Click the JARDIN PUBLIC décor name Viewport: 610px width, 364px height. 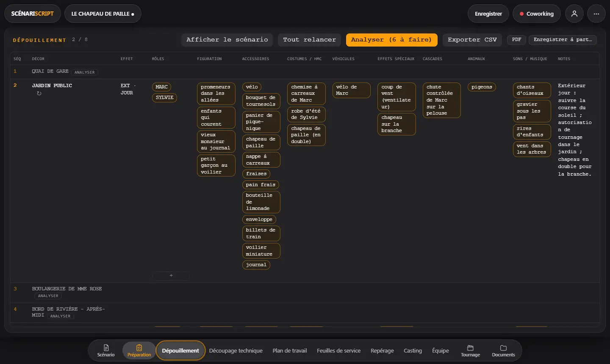[52, 85]
